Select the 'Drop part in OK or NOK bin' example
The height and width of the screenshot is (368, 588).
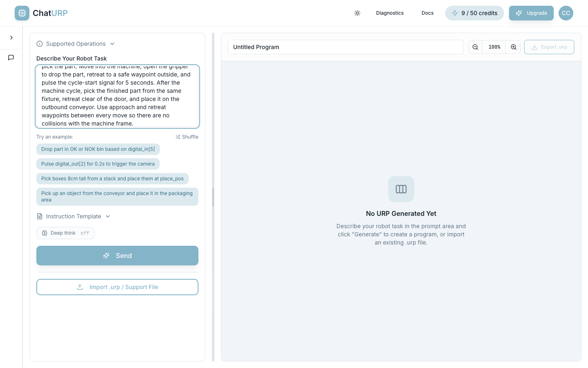point(98,149)
